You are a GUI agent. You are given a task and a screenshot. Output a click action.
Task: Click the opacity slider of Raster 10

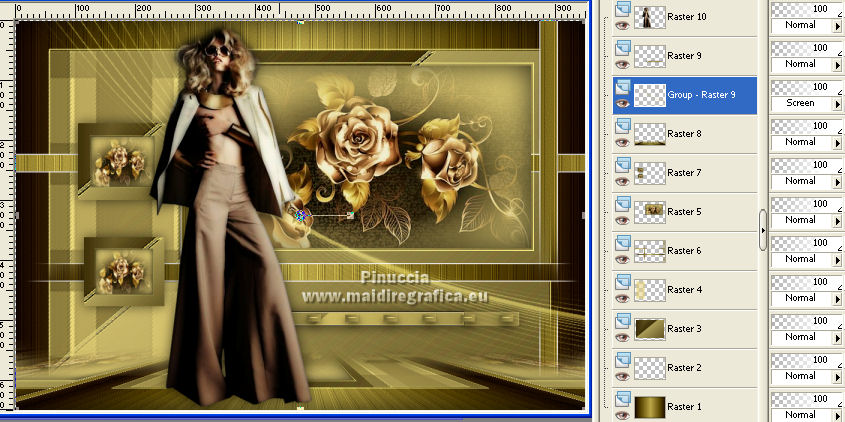[x=807, y=9]
